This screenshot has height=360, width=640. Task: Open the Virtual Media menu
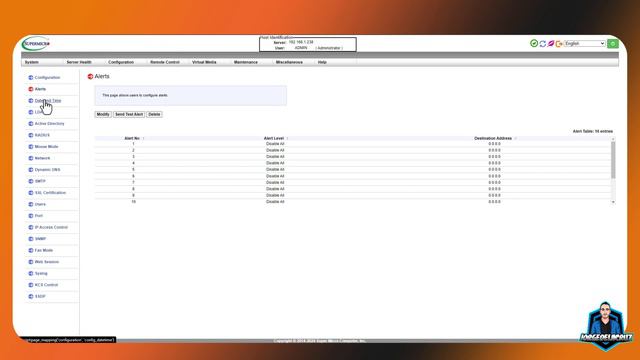point(204,62)
